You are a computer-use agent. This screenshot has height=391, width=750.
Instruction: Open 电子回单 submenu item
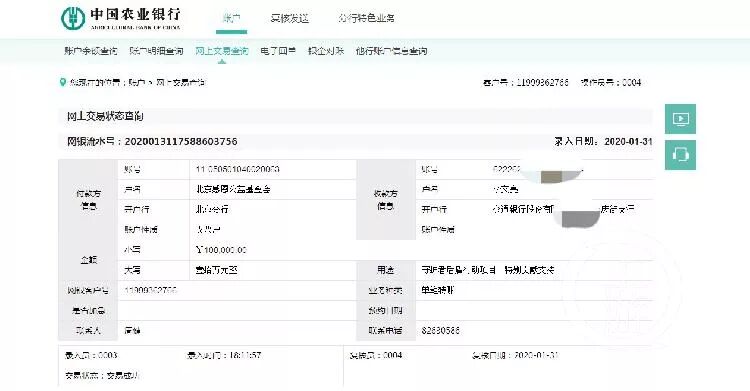pos(278,51)
